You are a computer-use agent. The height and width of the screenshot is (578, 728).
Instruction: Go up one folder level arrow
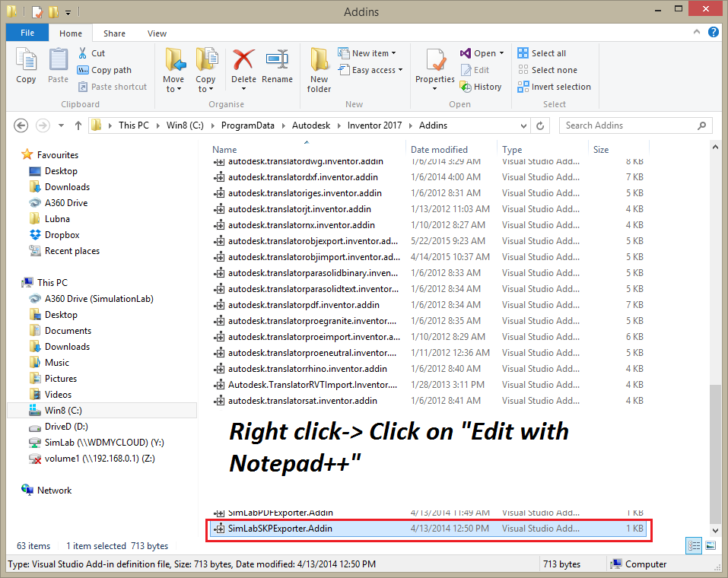coord(78,125)
